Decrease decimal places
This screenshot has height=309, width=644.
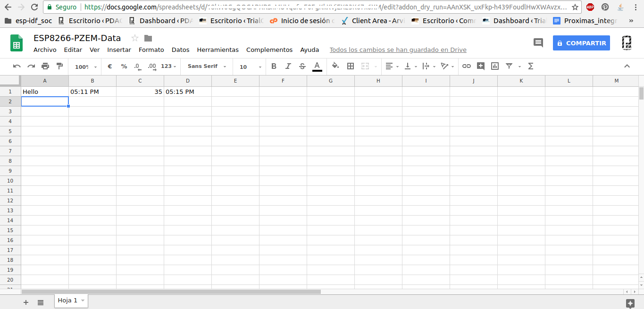pyautogui.click(x=137, y=66)
